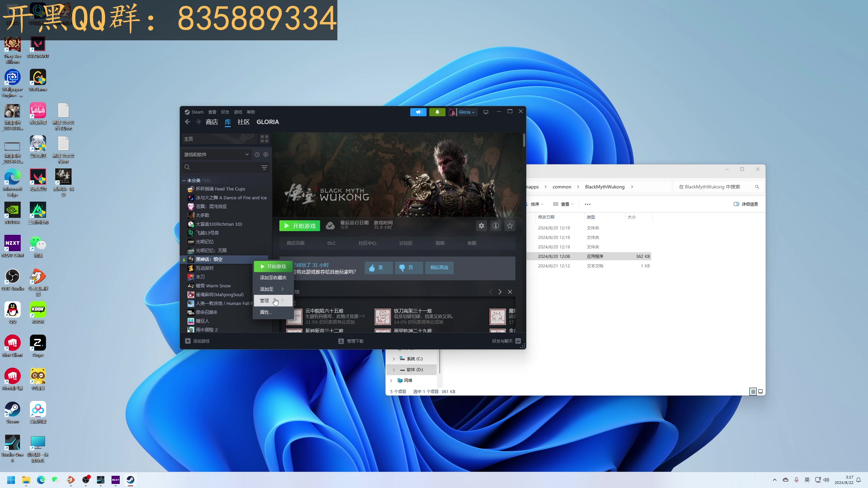Image resolution: width=868 pixels, height=488 pixels.
Task: Open DLC tab for Wukong
Action: (331, 243)
